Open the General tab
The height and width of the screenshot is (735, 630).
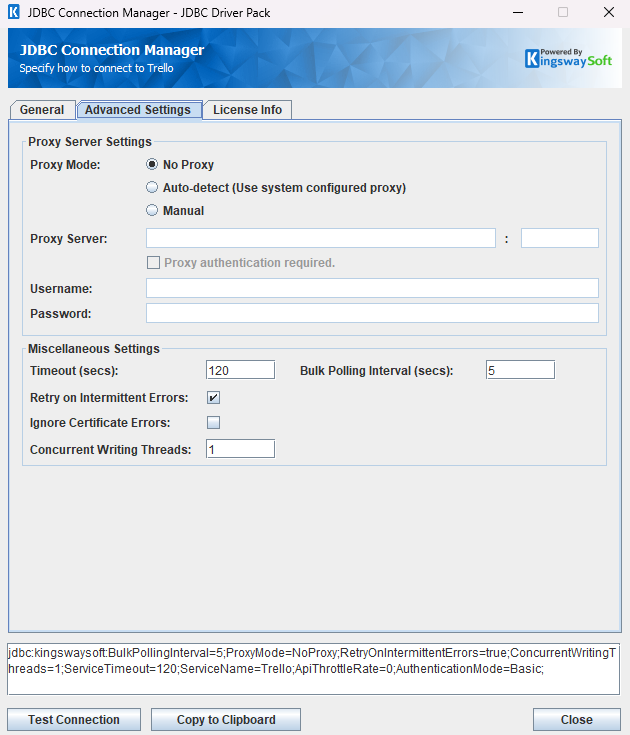point(42,110)
